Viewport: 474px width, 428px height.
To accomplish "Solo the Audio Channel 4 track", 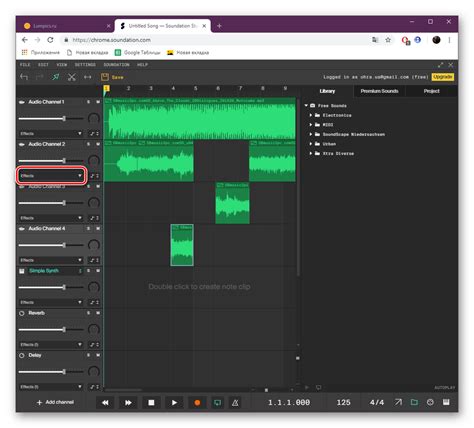I will 88,229.
